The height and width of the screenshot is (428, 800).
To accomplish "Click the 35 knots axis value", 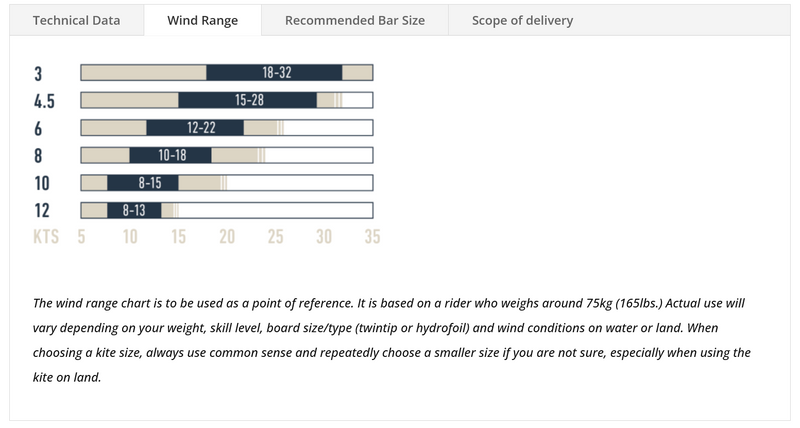I will (372, 237).
